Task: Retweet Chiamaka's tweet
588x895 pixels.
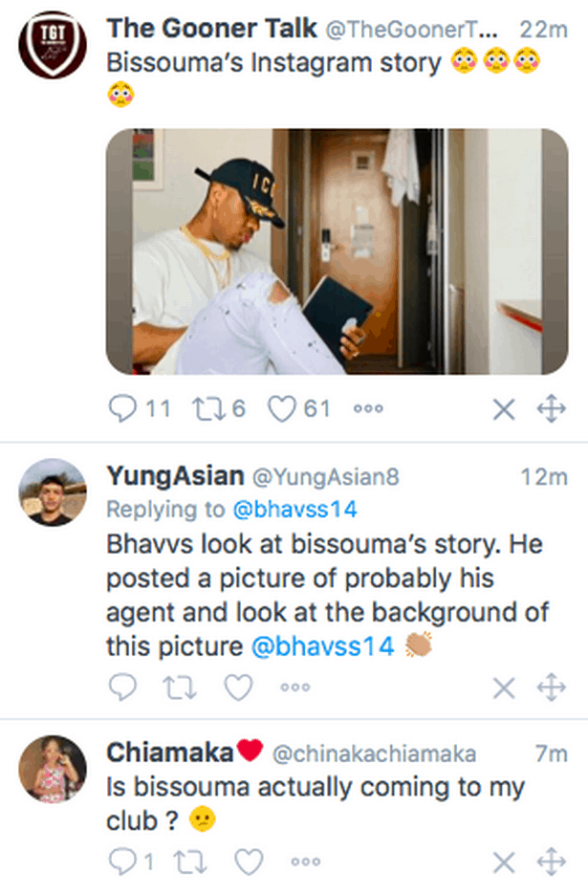Action: 190,862
